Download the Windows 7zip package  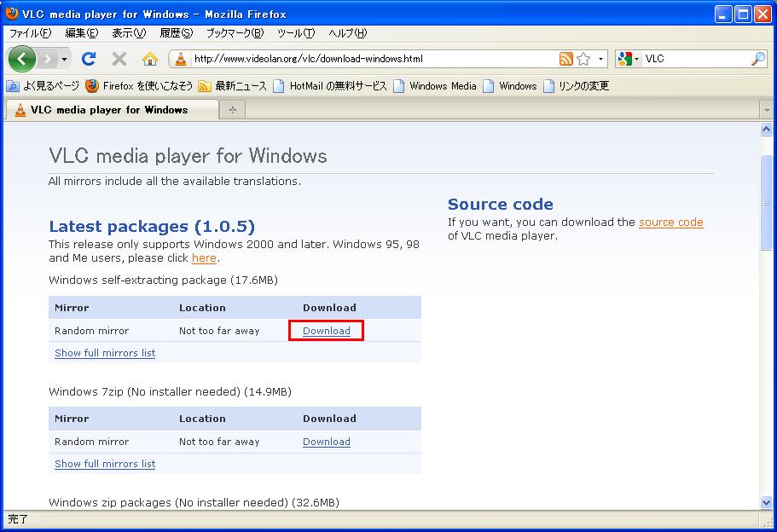[327, 442]
